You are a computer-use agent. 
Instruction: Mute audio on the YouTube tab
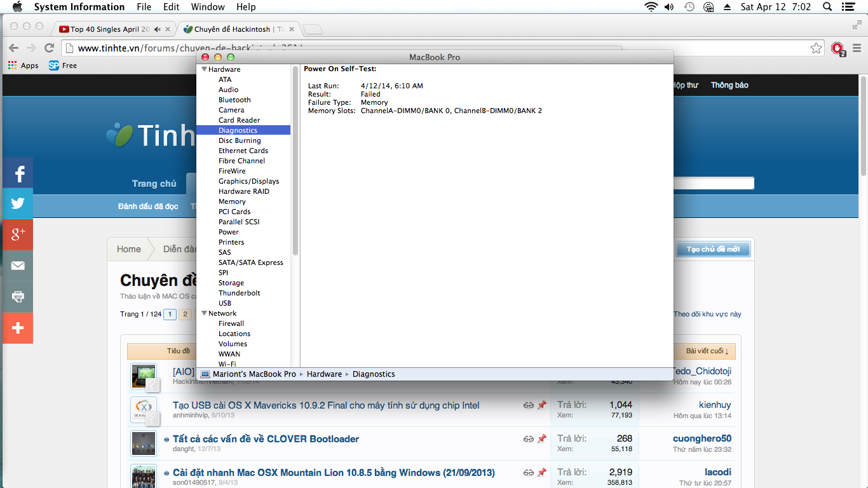[157, 29]
